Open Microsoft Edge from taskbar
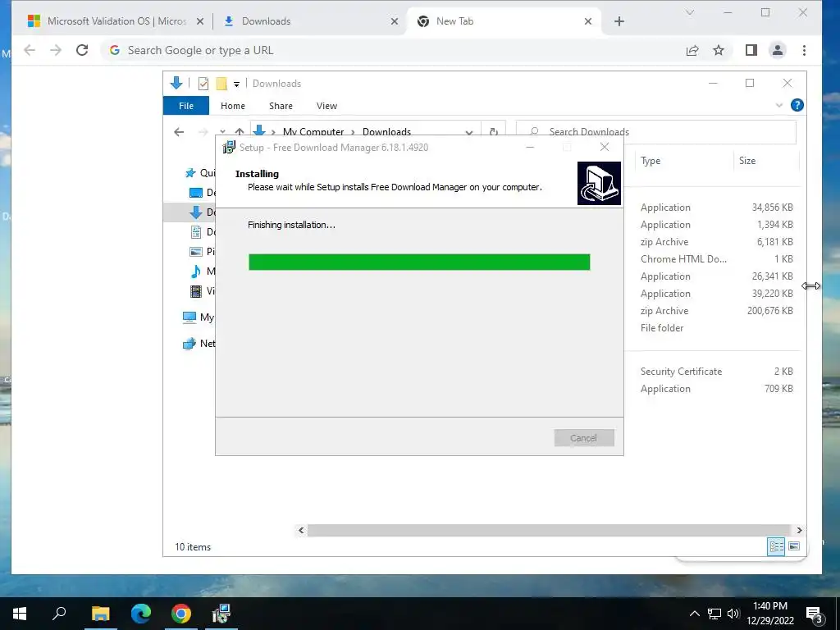Screen dimensions: 840x630 tap(141, 614)
